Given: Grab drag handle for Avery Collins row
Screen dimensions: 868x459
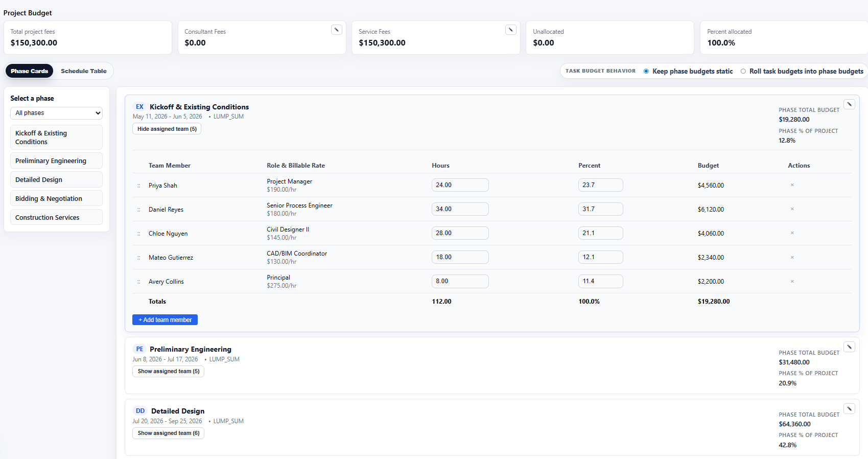Looking at the screenshot, I should [138, 282].
